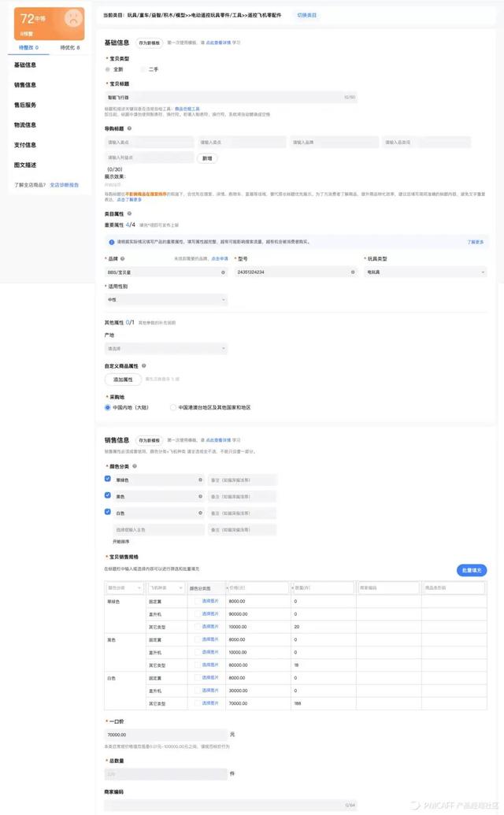Go to 基础信息 in sidebar
Image resolution: width=504 pixels, height=815 pixels.
25,65
